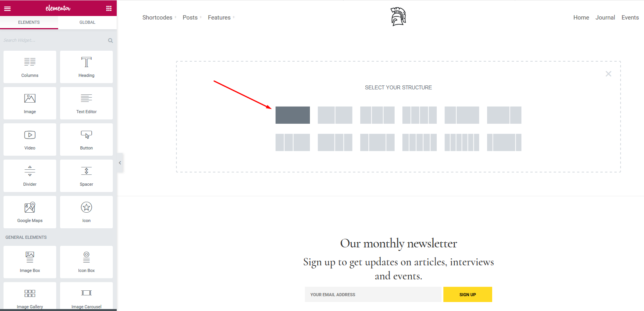The width and height of the screenshot is (644, 311).
Task: Expand the Features menu
Action: point(219,18)
